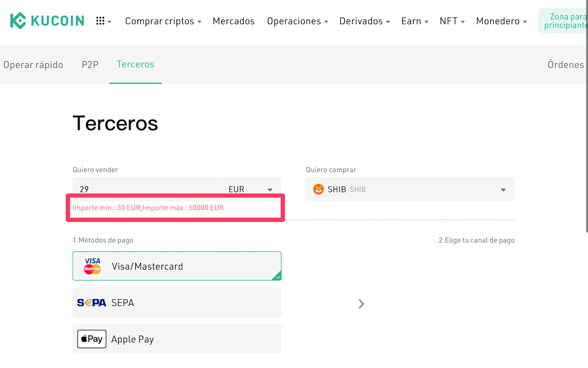Open Zona para principiantes button
Viewport: 588px width, 368px height.
tap(563, 21)
